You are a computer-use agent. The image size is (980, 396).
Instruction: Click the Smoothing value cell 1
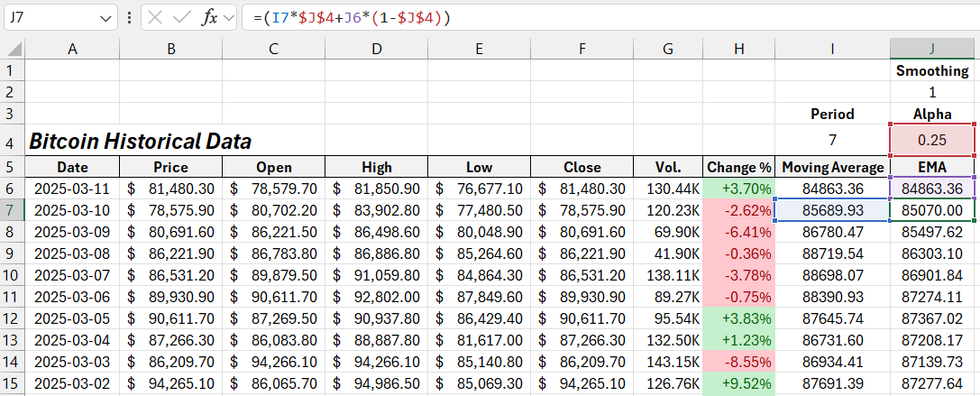pyautogui.click(x=932, y=92)
